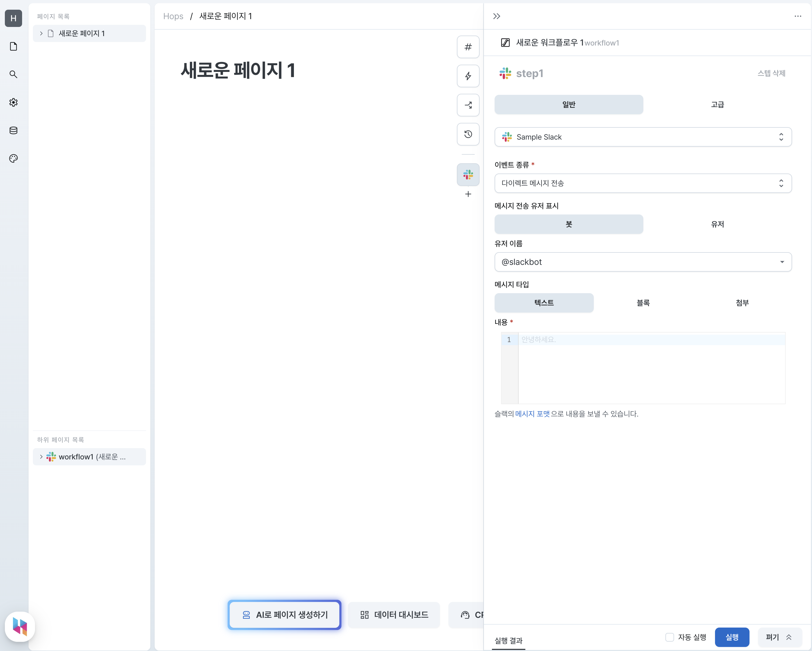Open the three-dots more menu
The height and width of the screenshot is (651, 812).
click(x=798, y=16)
